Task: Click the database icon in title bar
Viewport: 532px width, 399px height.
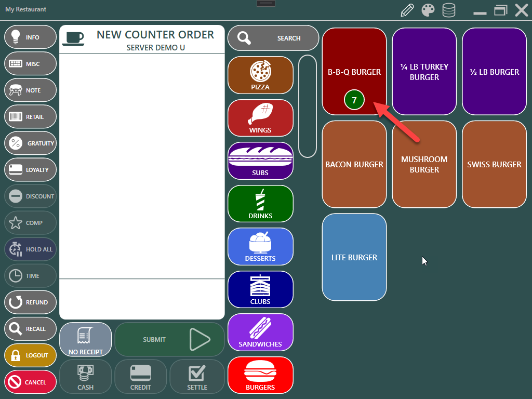Action: [x=448, y=10]
